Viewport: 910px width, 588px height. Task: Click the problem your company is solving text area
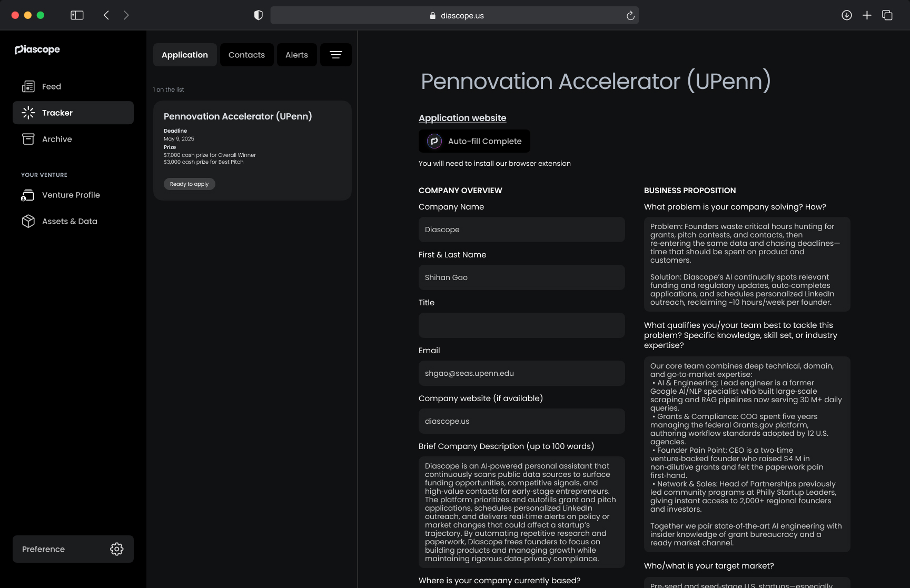(x=747, y=264)
